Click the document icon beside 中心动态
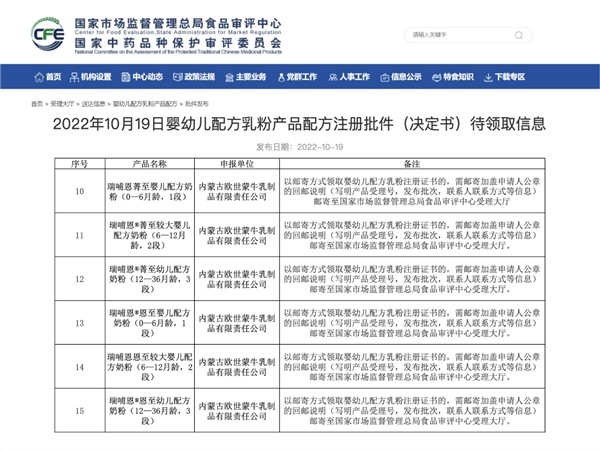The height and width of the screenshot is (450, 600). (126, 77)
